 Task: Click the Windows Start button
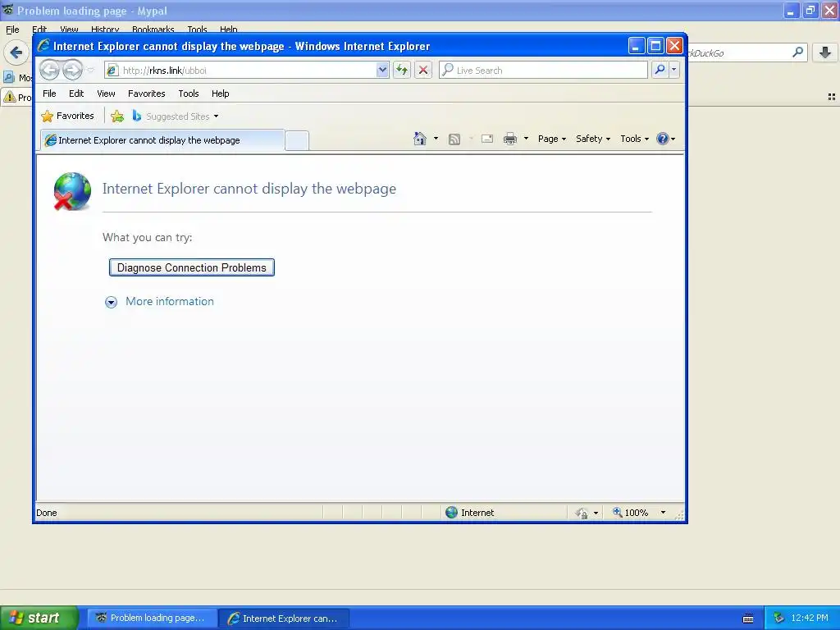tap(39, 618)
